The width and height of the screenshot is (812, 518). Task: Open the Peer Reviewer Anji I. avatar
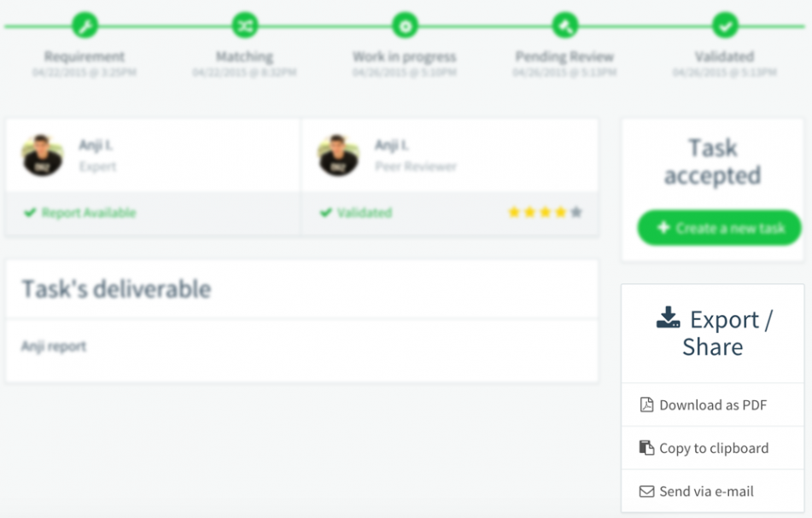coord(339,155)
